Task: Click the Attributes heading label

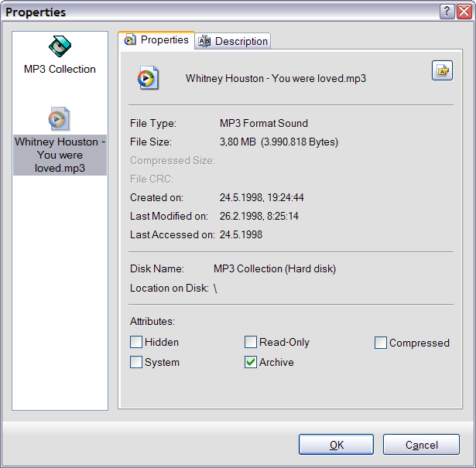Action: 152,322
